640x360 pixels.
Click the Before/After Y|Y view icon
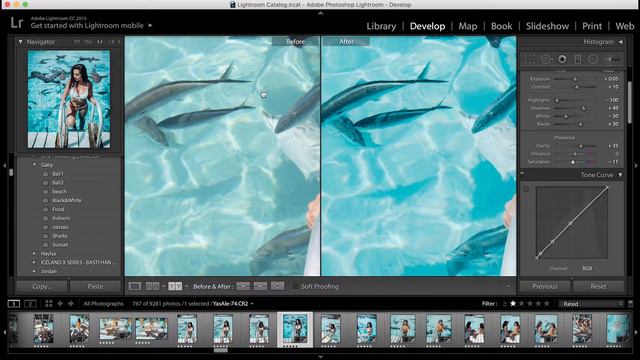click(x=175, y=286)
